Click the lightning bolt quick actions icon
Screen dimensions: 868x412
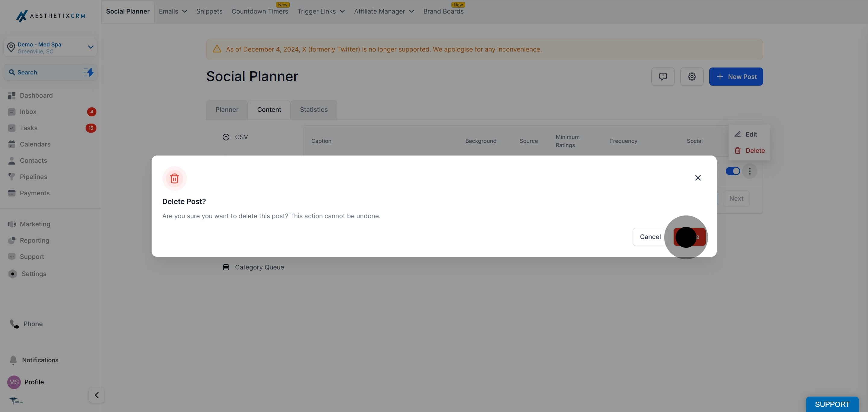89,72
